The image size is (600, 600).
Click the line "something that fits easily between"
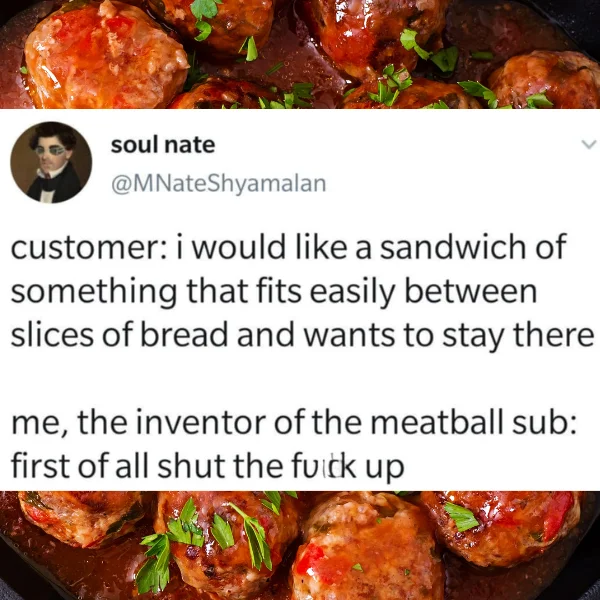pos(274,291)
